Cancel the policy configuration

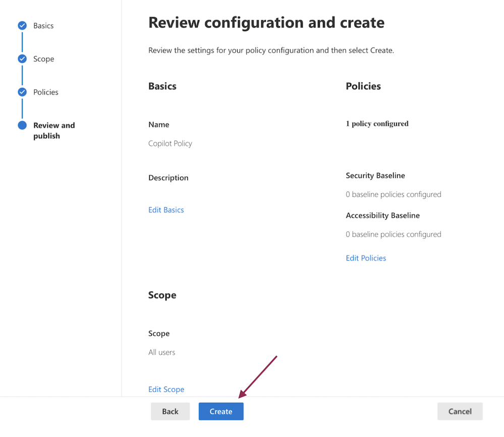click(460, 411)
